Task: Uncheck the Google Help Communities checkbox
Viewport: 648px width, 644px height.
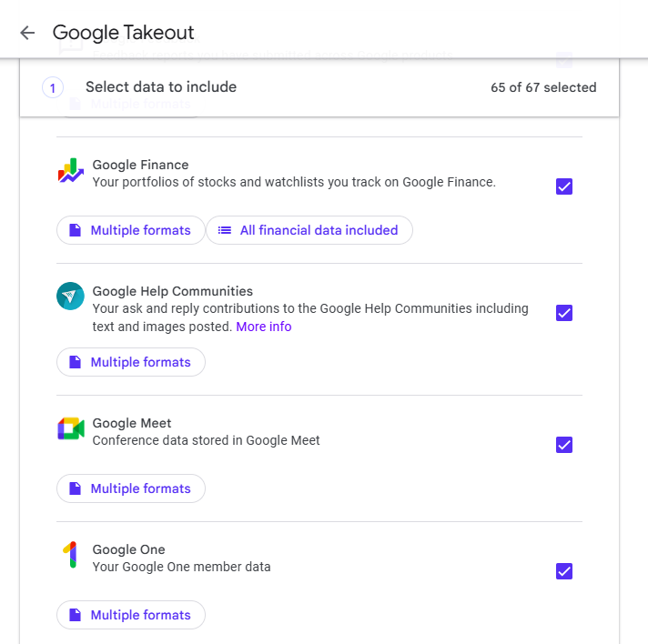Action: coord(564,313)
